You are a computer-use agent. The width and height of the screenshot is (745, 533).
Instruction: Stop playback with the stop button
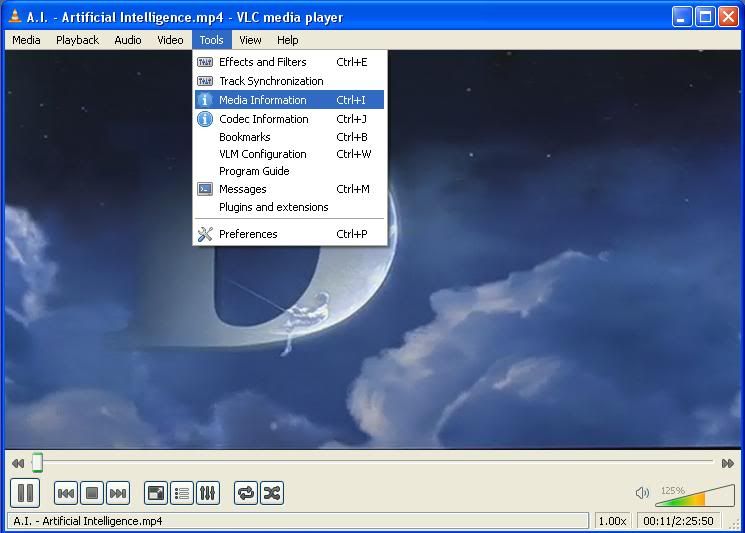click(92, 493)
